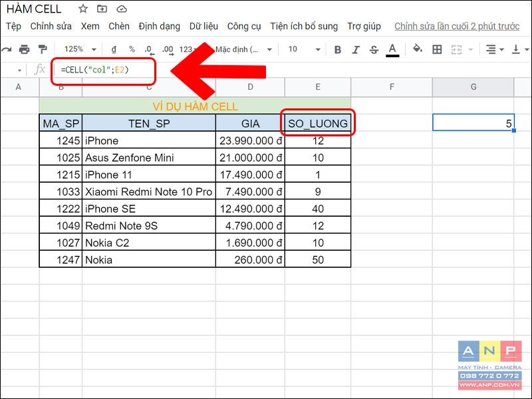Click the HÀM CELL document title
This screenshot has height=399, width=532.
point(34,9)
